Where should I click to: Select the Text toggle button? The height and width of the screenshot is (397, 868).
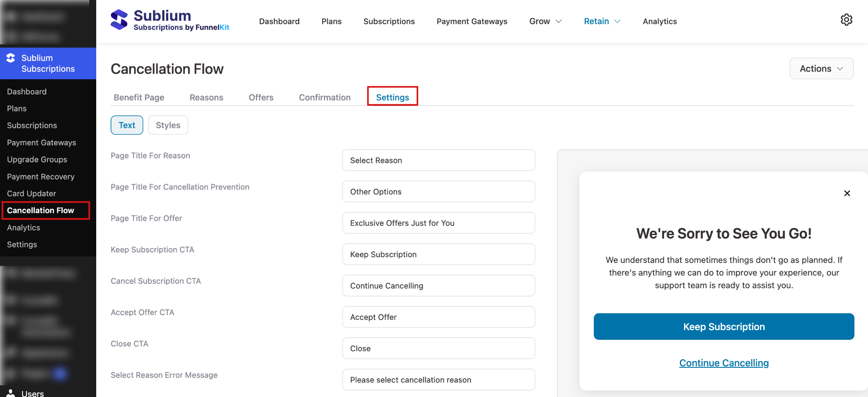coord(127,125)
